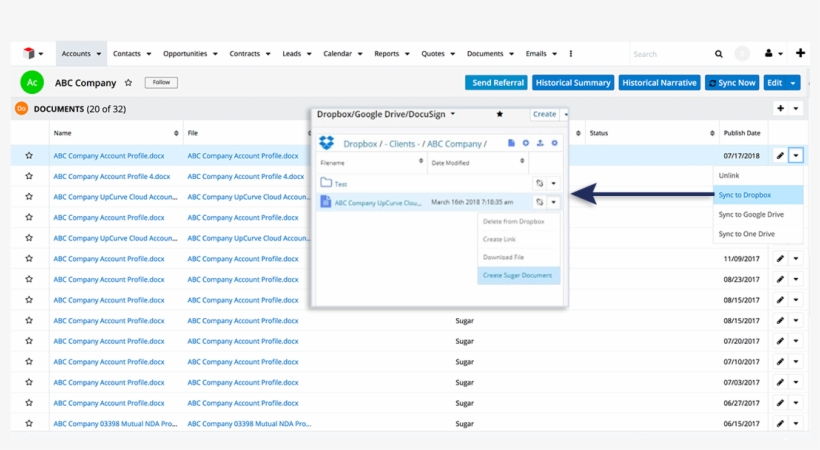Viewport: 820px width, 450px height.
Task: Open actions dropdown for 11/09/2017 row
Action: [x=796, y=258]
